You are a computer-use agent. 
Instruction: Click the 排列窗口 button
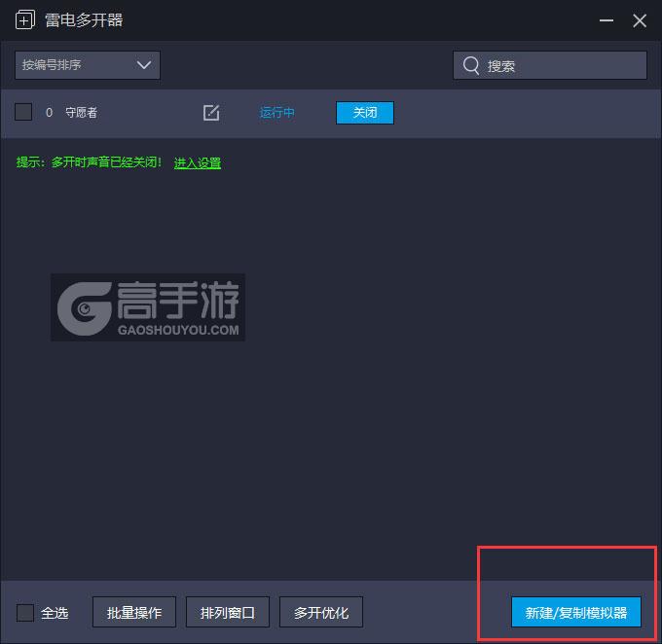(x=228, y=612)
